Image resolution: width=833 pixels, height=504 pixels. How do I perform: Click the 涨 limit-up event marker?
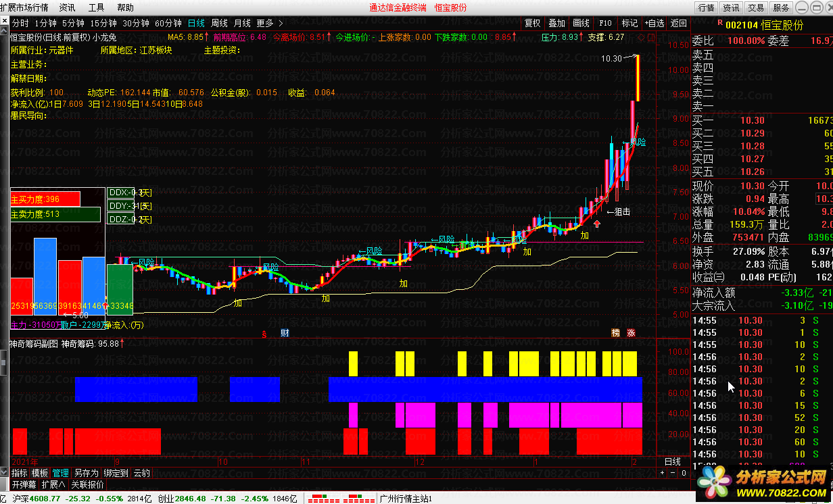(x=631, y=332)
